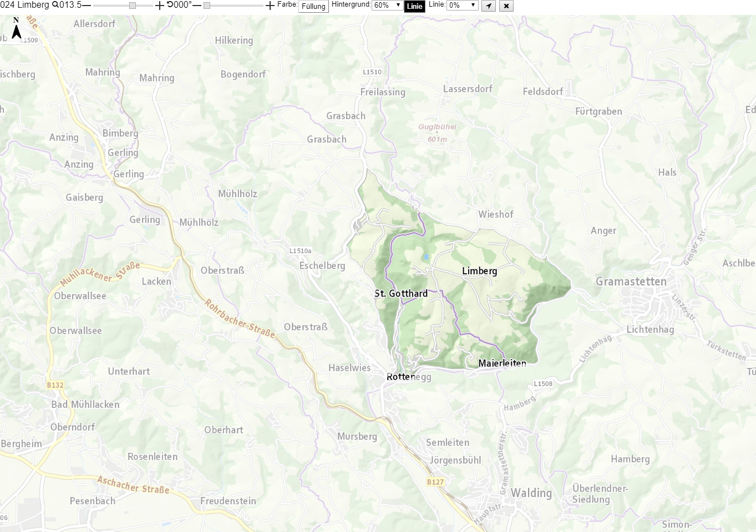Click the location arrow button
This screenshot has height=532, width=756.
pyautogui.click(x=488, y=6)
